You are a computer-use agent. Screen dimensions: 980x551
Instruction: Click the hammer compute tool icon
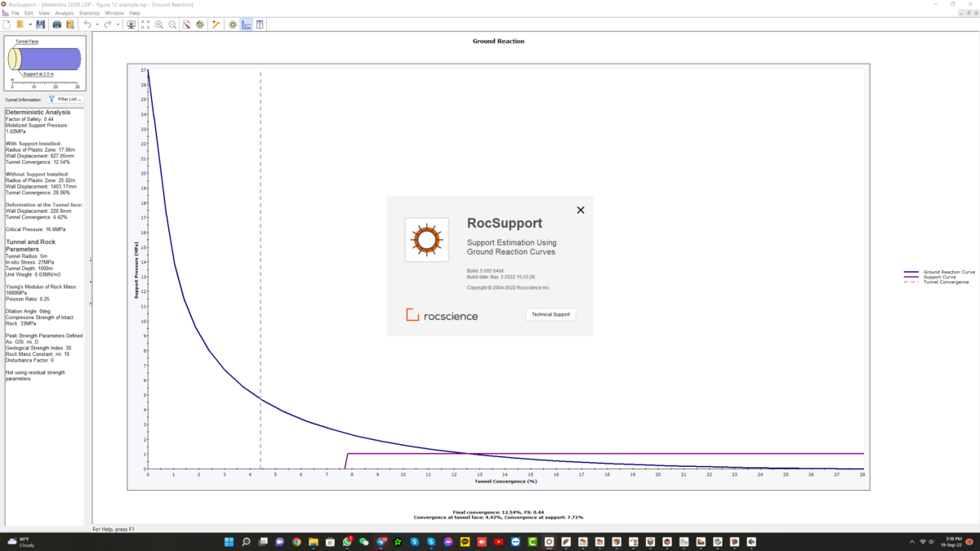pos(216,24)
